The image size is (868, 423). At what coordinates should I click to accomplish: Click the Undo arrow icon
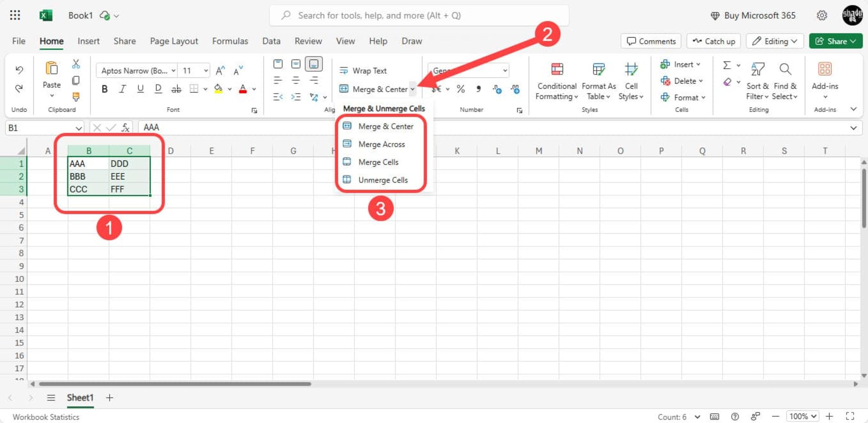19,70
